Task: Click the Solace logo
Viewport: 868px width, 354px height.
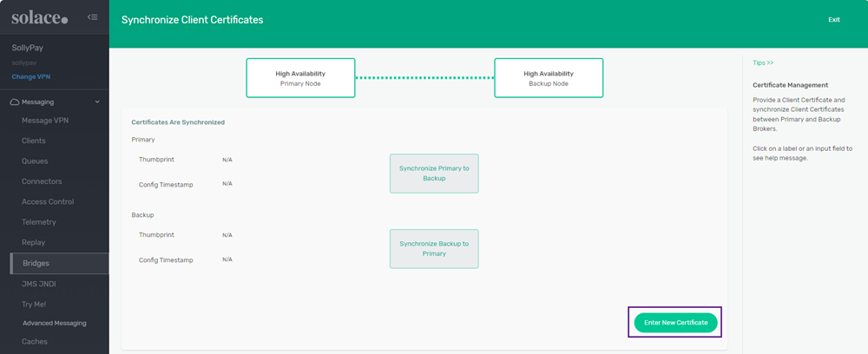Action: pyautogui.click(x=39, y=18)
